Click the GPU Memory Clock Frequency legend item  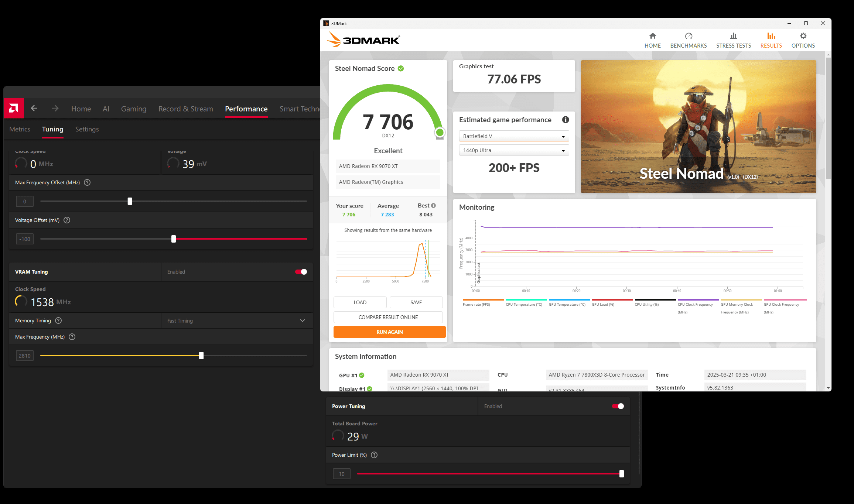pyautogui.click(x=741, y=306)
